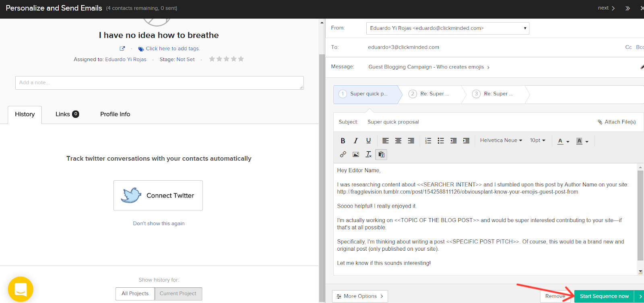The width and height of the screenshot is (644, 303).
Task: Open the chat support bubble
Action: (x=21, y=289)
